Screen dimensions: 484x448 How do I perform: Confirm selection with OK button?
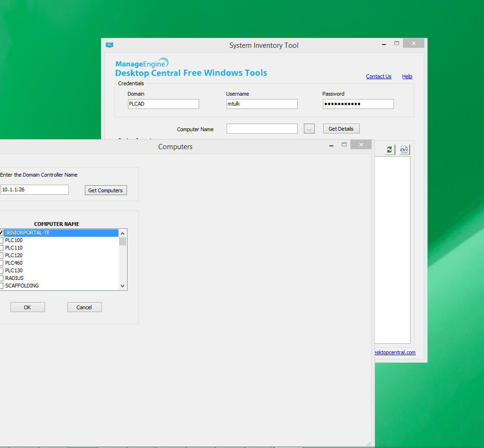click(x=27, y=307)
